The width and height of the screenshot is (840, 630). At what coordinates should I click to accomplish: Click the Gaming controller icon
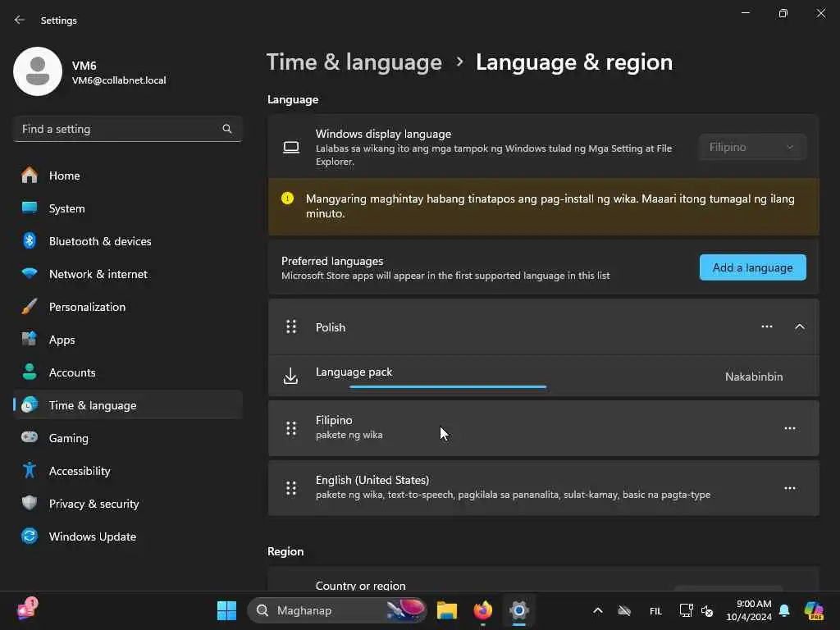click(30, 437)
